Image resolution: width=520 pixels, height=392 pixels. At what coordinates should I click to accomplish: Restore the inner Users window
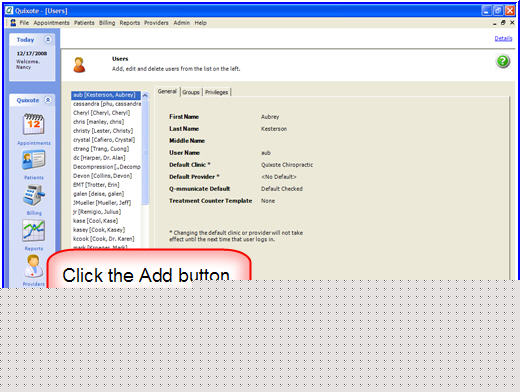click(503, 23)
